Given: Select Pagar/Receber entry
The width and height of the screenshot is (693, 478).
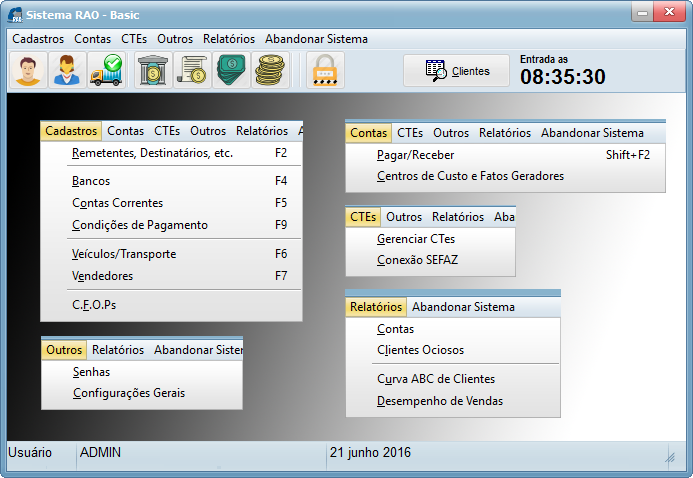Looking at the screenshot, I should pyautogui.click(x=505, y=155).
